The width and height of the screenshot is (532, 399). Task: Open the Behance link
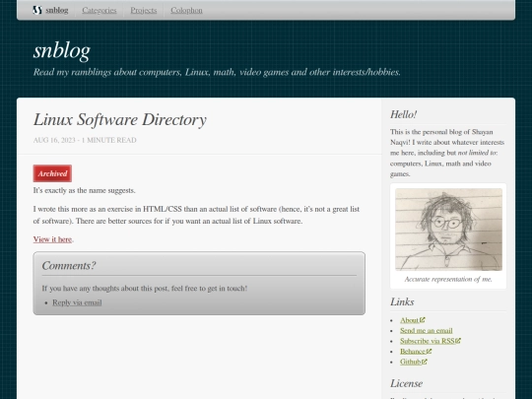click(x=413, y=351)
